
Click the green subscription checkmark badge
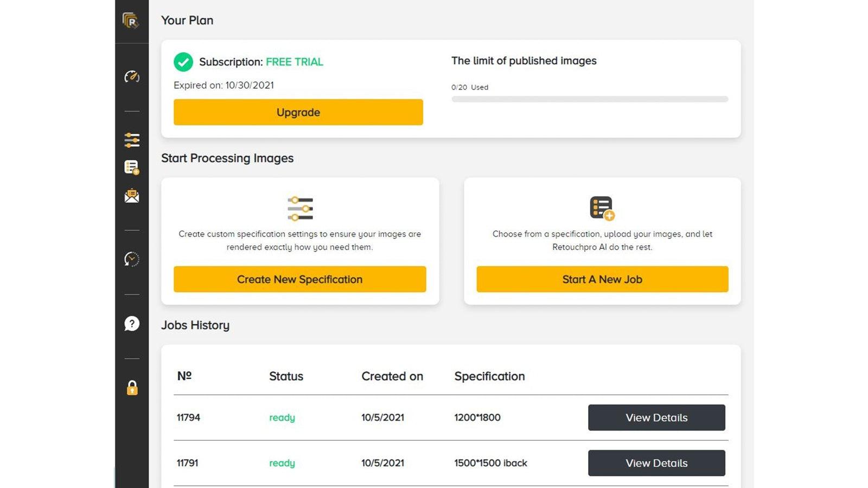183,62
